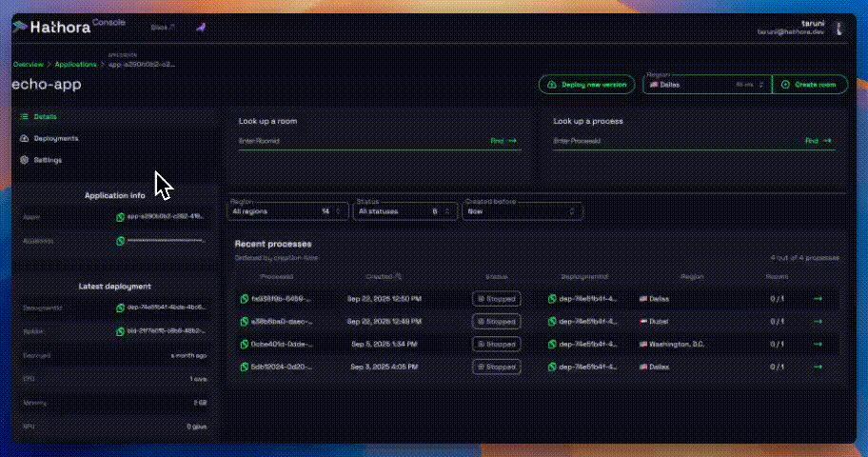This screenshot has height=457, width=868.
Task: Copy the AppSecret in Application info
Action: pos(120,241)
